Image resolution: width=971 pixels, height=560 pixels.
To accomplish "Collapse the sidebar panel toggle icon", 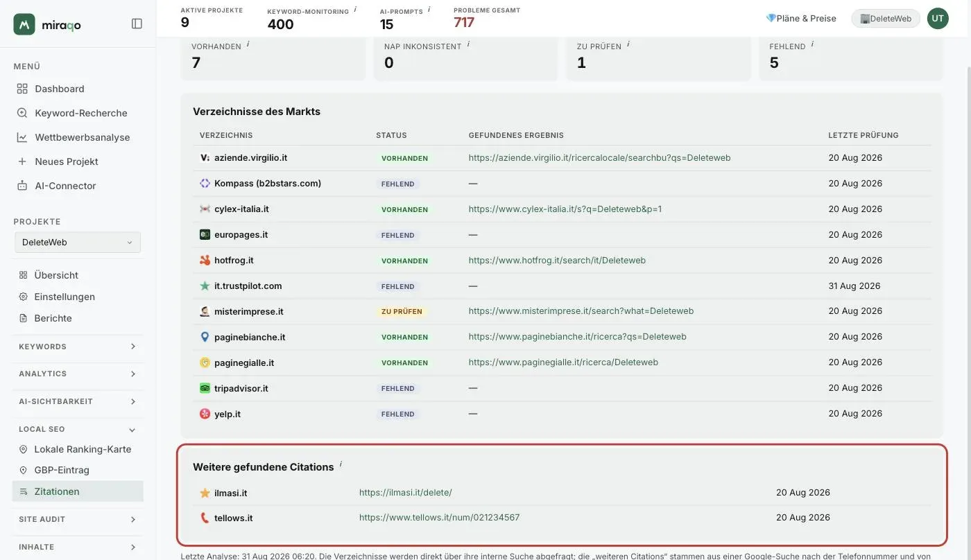I will (137, 24).
